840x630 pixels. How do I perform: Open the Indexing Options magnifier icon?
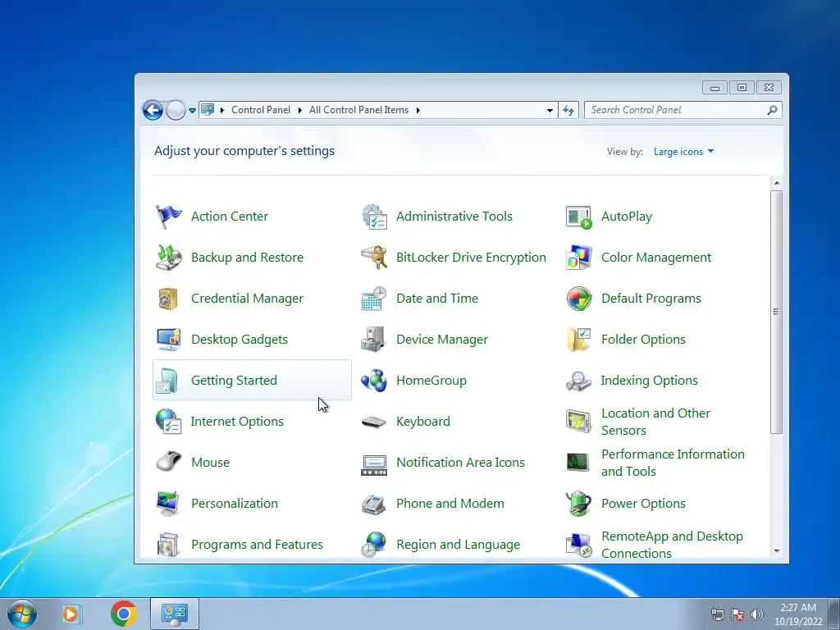tap(578, 381)
